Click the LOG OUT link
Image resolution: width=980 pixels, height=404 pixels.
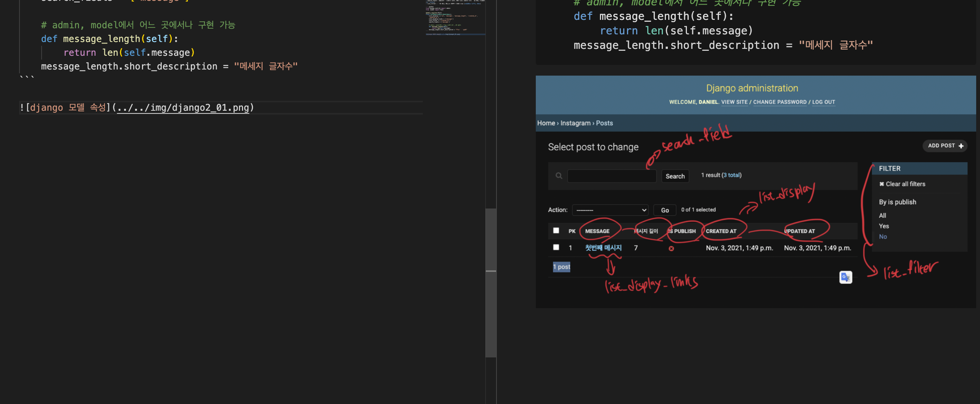[824, 102]
